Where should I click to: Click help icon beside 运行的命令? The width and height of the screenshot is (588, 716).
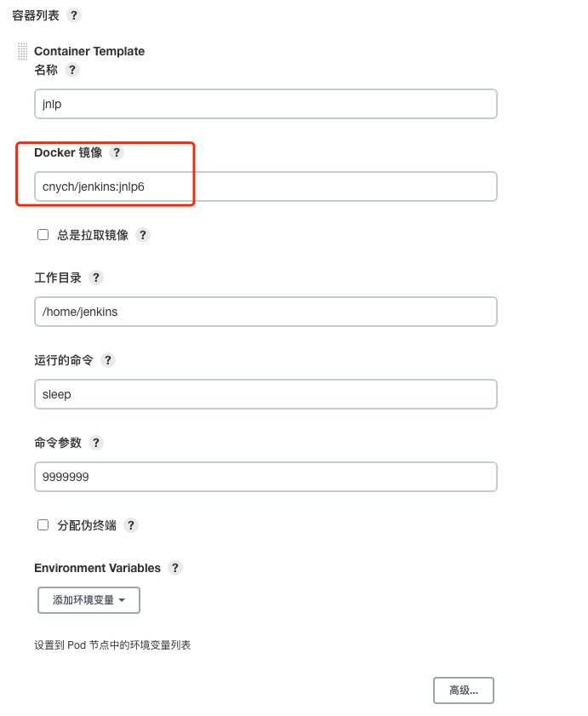[108, 360]
